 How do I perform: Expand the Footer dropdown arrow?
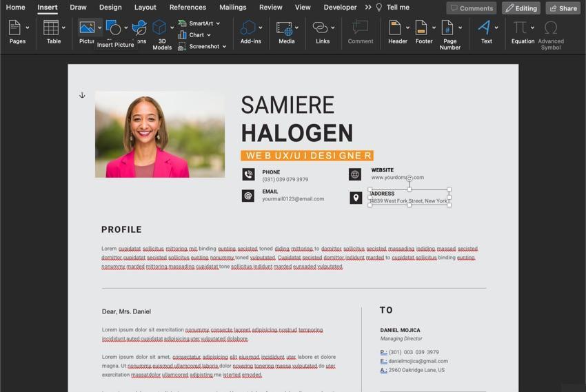click(434, 28)
